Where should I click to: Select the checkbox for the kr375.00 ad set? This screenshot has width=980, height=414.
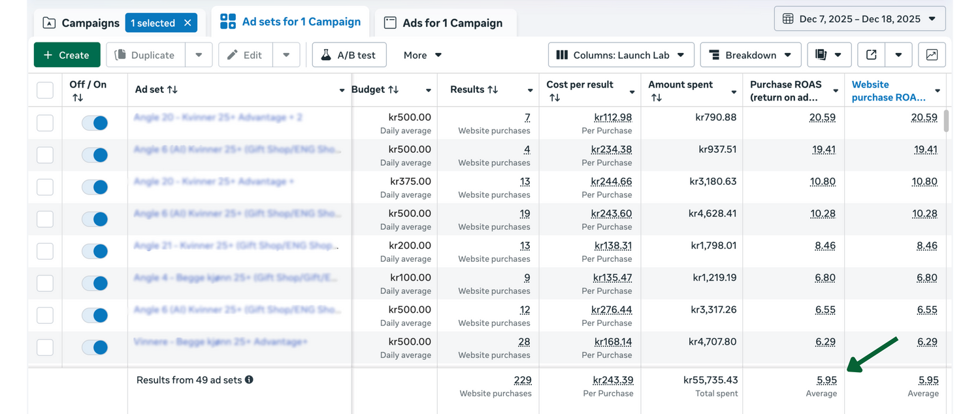(45, 187)
